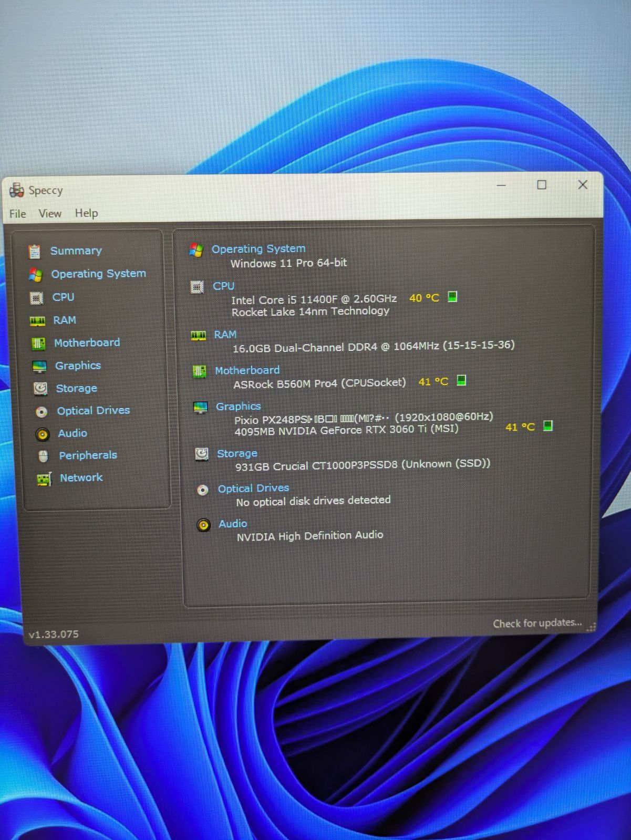Click 4095MB NVIDIA GeForce RTX 3060 Ti text
The width and height of the screenshot is (631, 840).
point(347,430)
